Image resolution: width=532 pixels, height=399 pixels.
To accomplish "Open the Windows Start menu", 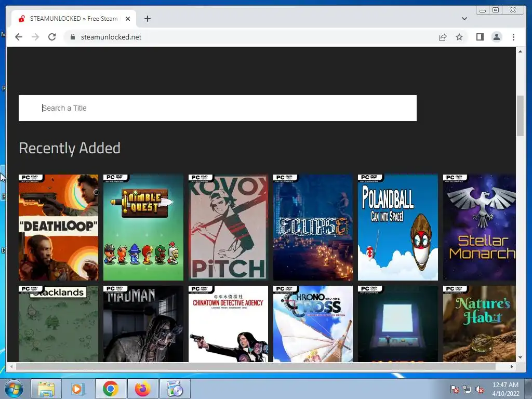I will tap(14, 389).
